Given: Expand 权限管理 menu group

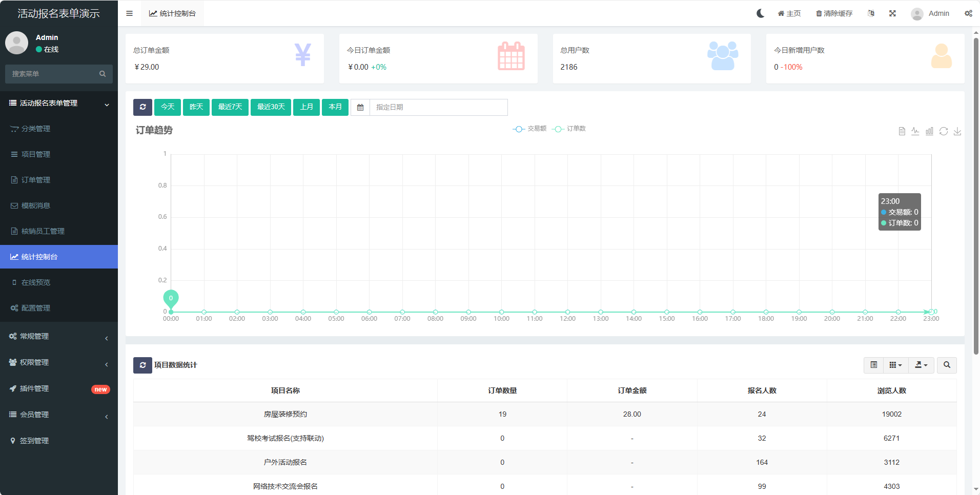Looking at the screenshot, I should (x=59, y=362).
